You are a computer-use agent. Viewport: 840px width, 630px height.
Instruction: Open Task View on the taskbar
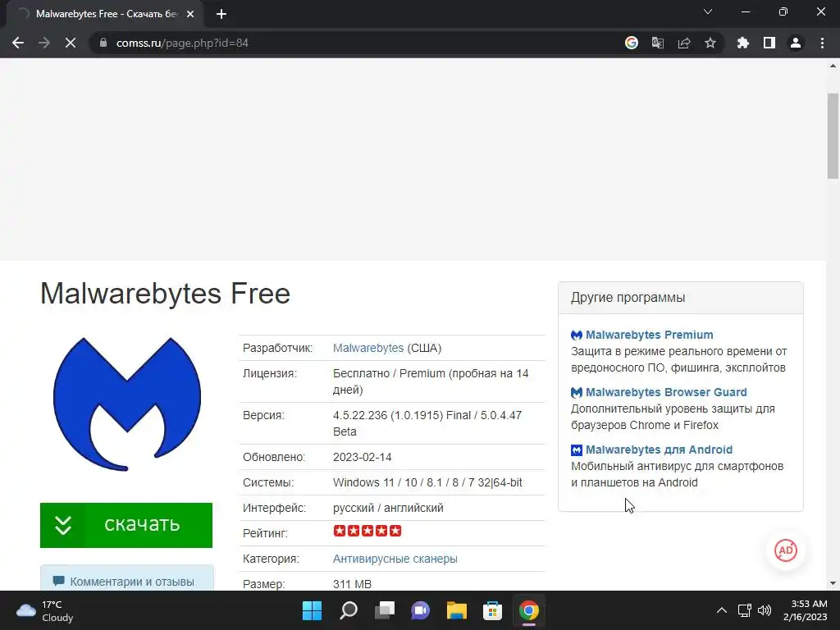[384, 610]
